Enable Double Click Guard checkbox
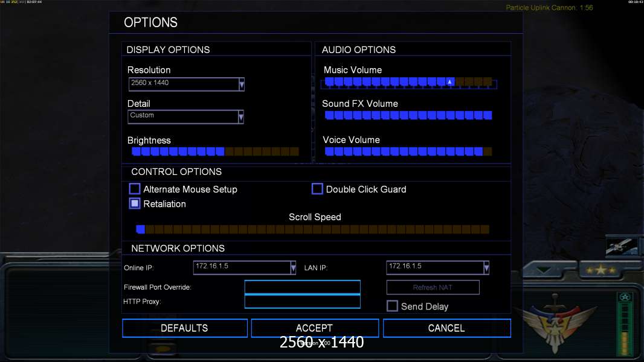This screenshot has width=644, height=362. pyautogui.click(x=317, y=189)
